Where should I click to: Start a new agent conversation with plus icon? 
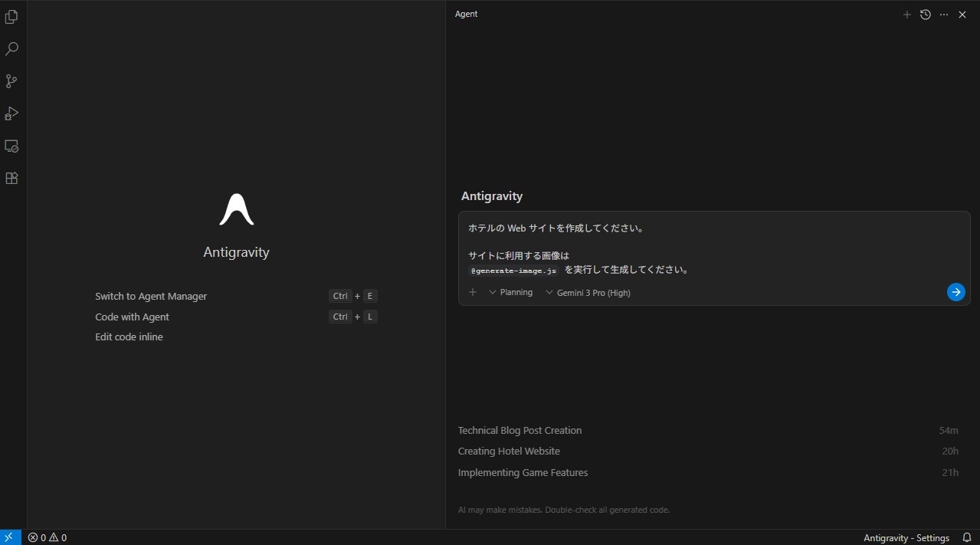pos(907,15)
